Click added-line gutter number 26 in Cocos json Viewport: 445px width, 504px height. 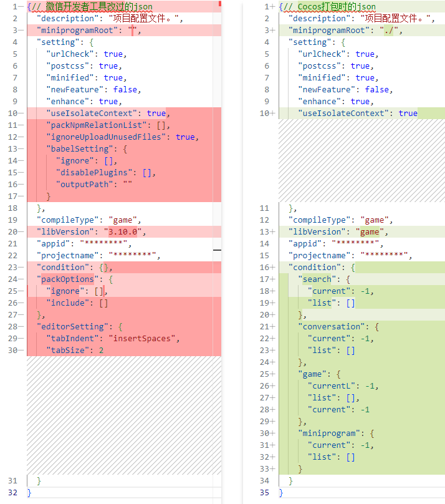pos(264,385)
